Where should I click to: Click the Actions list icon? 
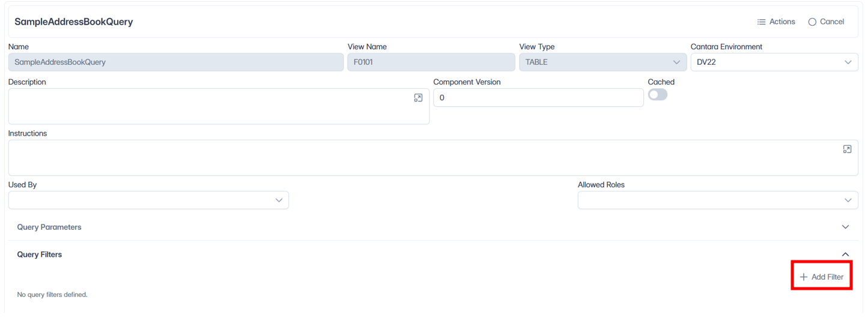[x=761, y=22]
